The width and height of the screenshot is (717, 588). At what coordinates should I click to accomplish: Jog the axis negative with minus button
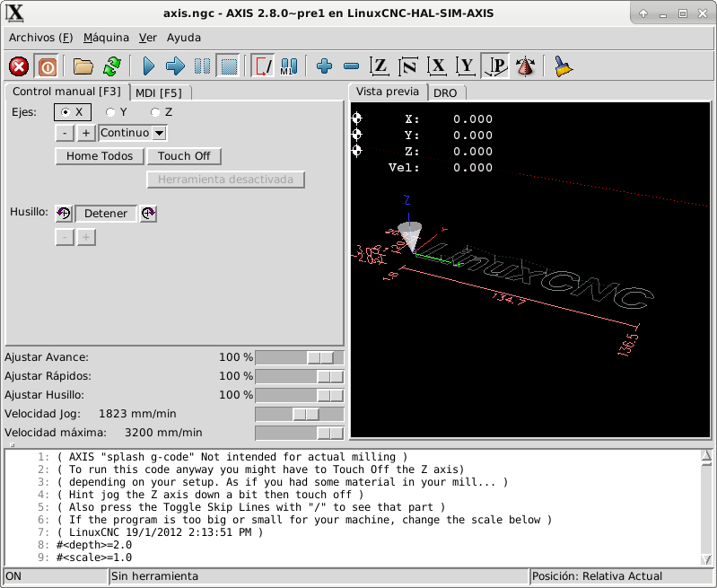pos(65,133)
